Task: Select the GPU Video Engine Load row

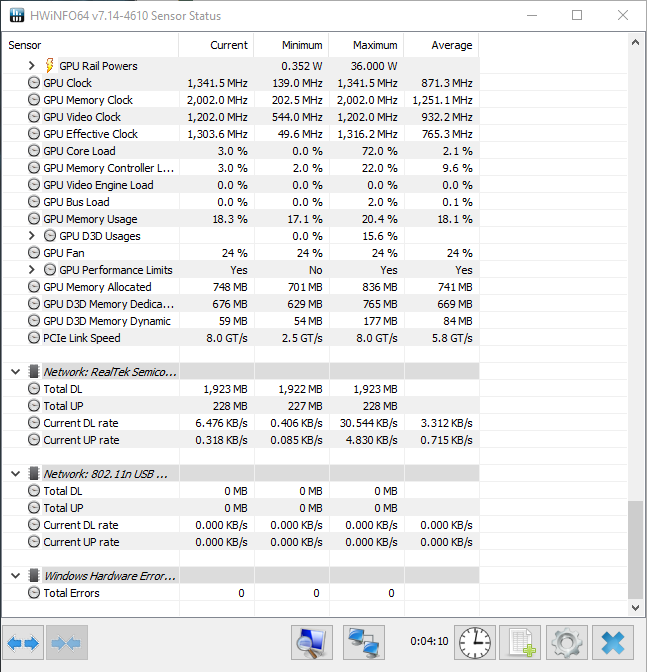Action: (241, 185)
